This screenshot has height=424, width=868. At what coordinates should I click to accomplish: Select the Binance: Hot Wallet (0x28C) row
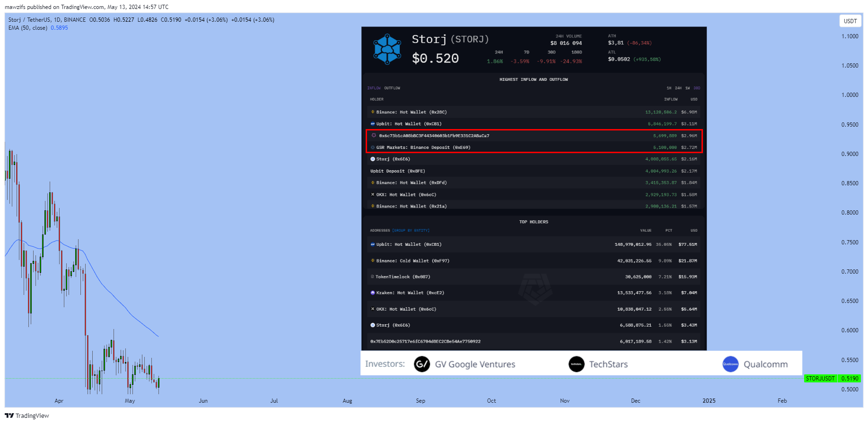[534, 112]
